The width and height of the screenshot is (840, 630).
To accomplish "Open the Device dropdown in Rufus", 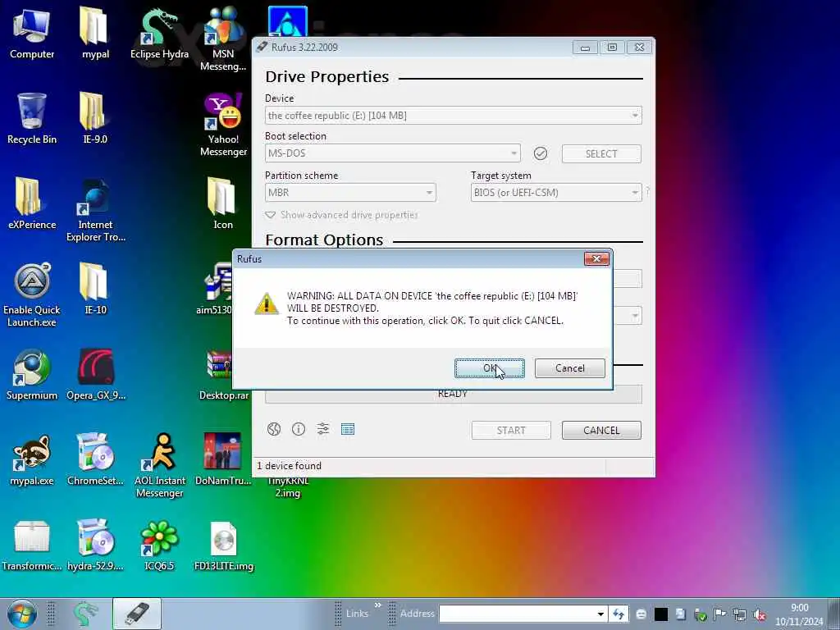I will [453, 115].
